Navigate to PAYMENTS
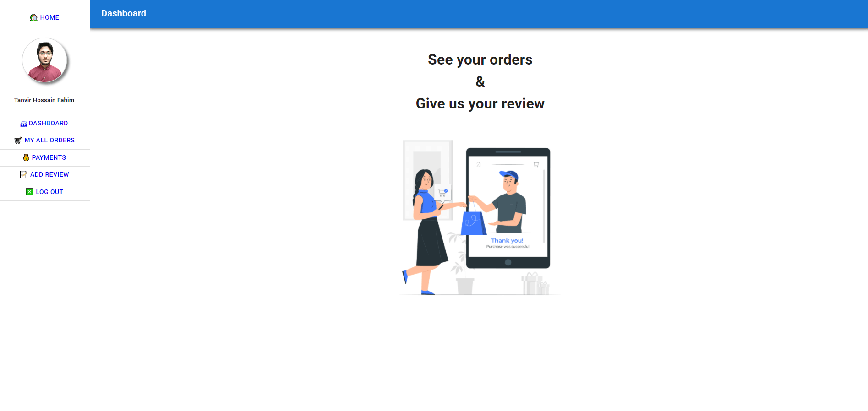 click(49, 157)
